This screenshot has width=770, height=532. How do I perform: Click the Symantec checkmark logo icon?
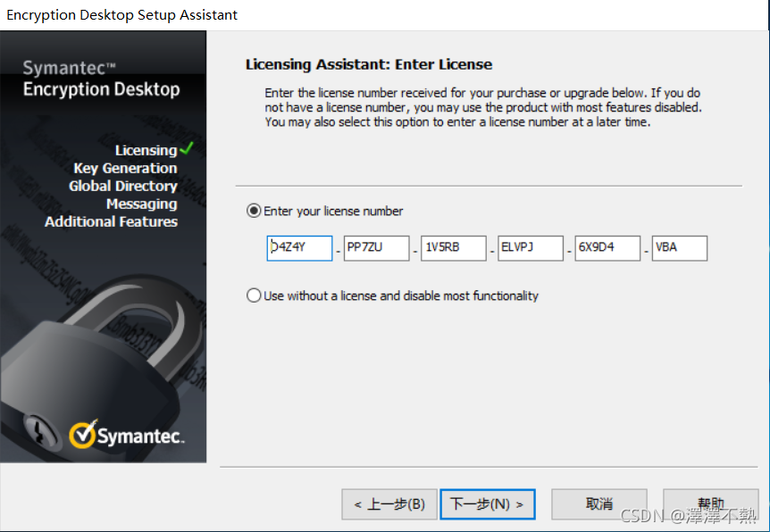(83, 434)
